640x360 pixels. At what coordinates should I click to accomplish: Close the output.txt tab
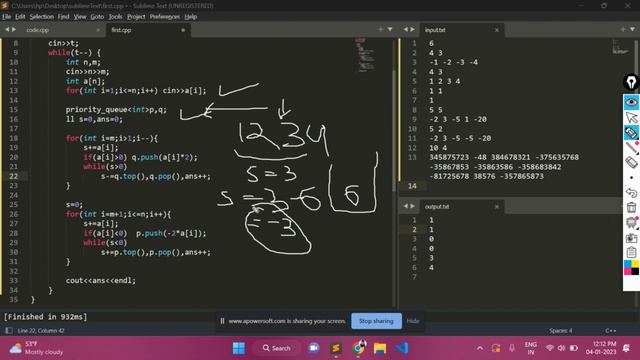click(x=496, y=207)
